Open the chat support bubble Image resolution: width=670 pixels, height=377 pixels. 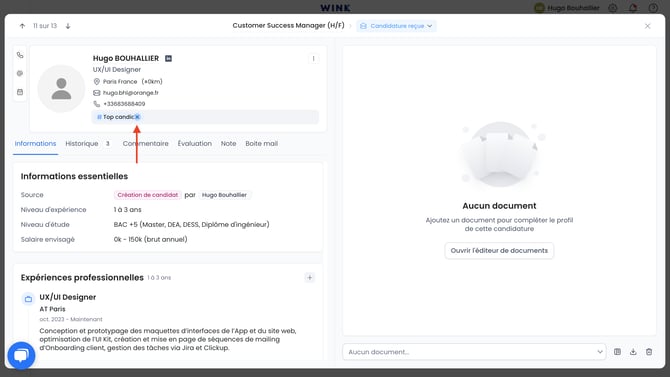click(x=21, y=355)
